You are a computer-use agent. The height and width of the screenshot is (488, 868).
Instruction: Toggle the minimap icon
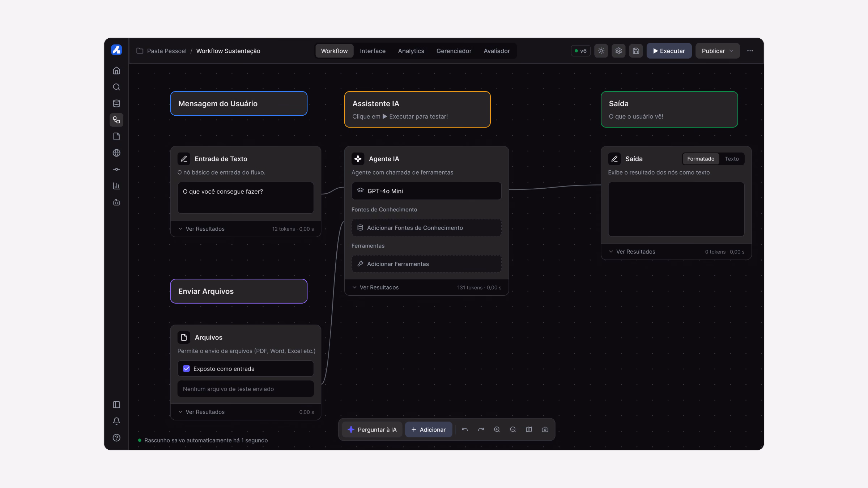coord(529,429)
